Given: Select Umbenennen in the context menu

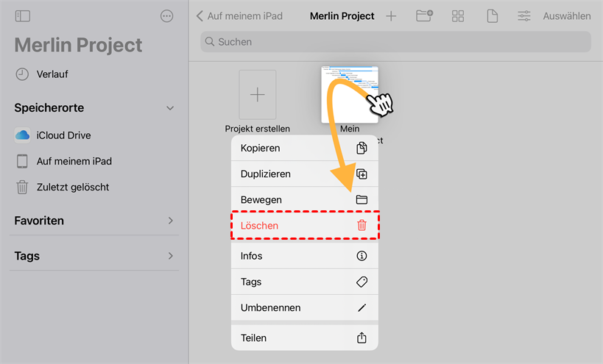Looking at the screenshot, I should (x=305, y=308).
